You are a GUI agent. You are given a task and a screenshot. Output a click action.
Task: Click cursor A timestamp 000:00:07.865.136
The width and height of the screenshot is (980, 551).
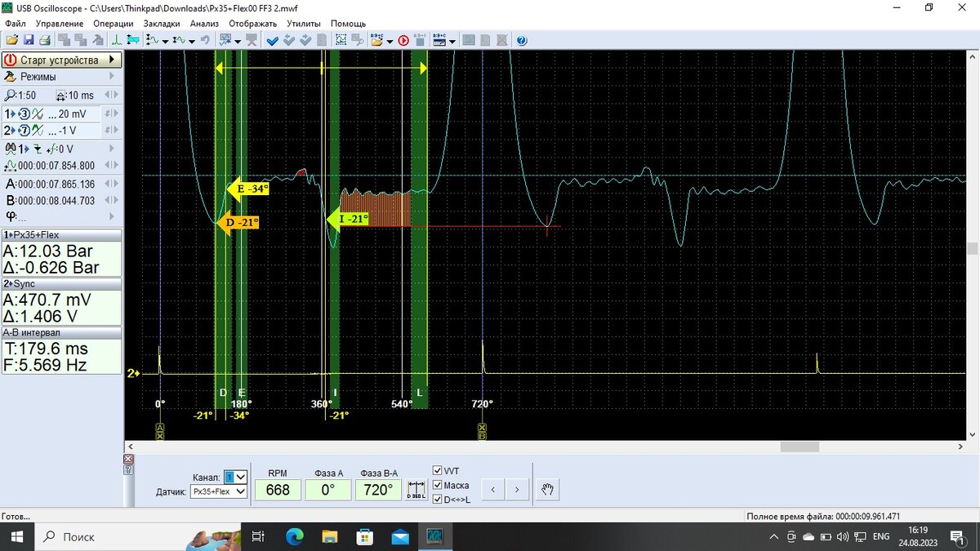[x=56, y=184]
